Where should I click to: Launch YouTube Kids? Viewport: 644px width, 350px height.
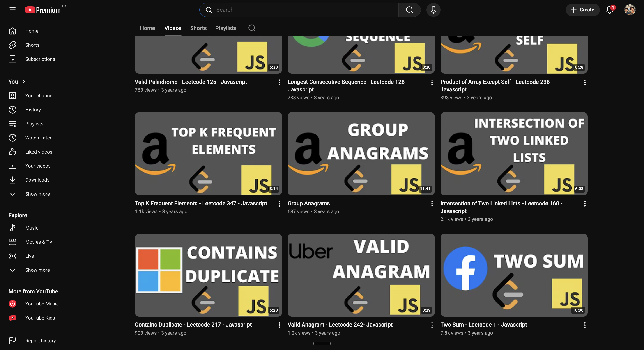(42, 318)
